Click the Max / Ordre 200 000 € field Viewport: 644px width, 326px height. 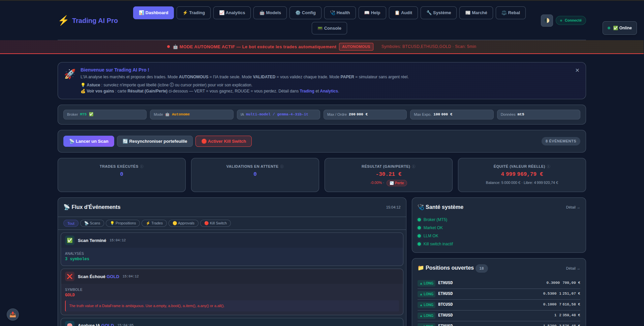tap(365, 114)
